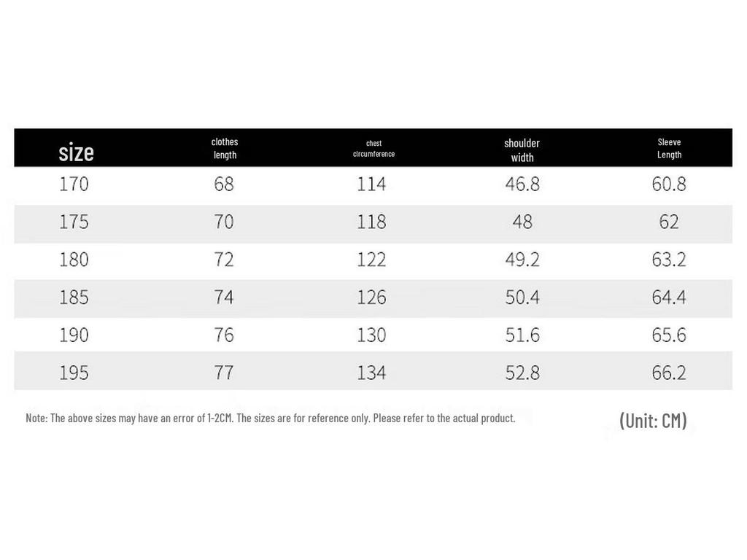Click the size 195 cell
Viewport: 747px width, 560px height.
click(x=74, y=373)
